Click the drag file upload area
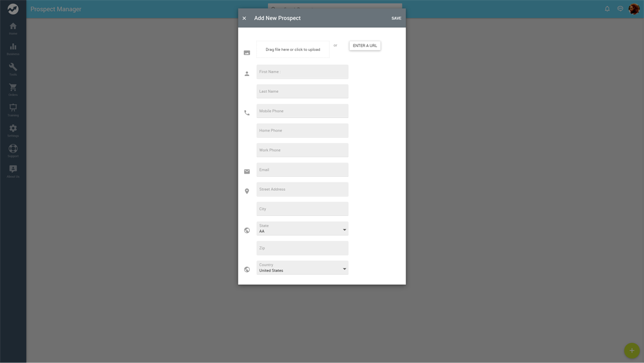This screenshot has height=363, width=644. tap(292, 50)
